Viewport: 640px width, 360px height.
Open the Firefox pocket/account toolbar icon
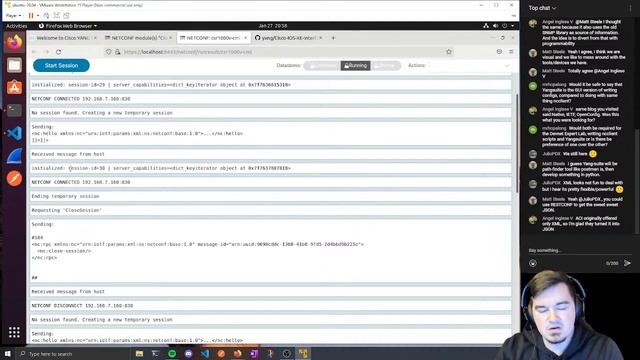(x=499, y=52)
